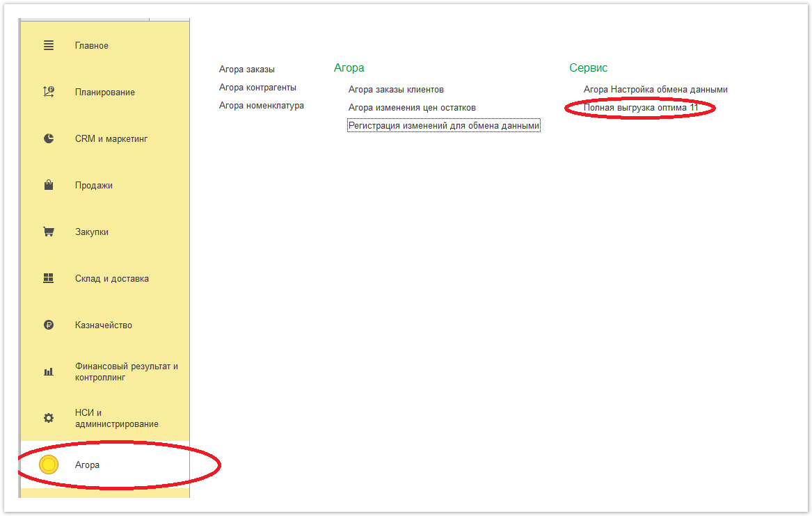Click the Главное section icon
This screenshot has height=516, width=812.
coord(49,45)
